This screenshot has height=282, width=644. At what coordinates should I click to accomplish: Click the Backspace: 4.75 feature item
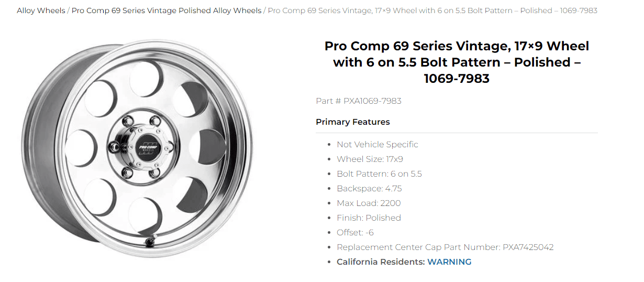[x=369, y=188]
